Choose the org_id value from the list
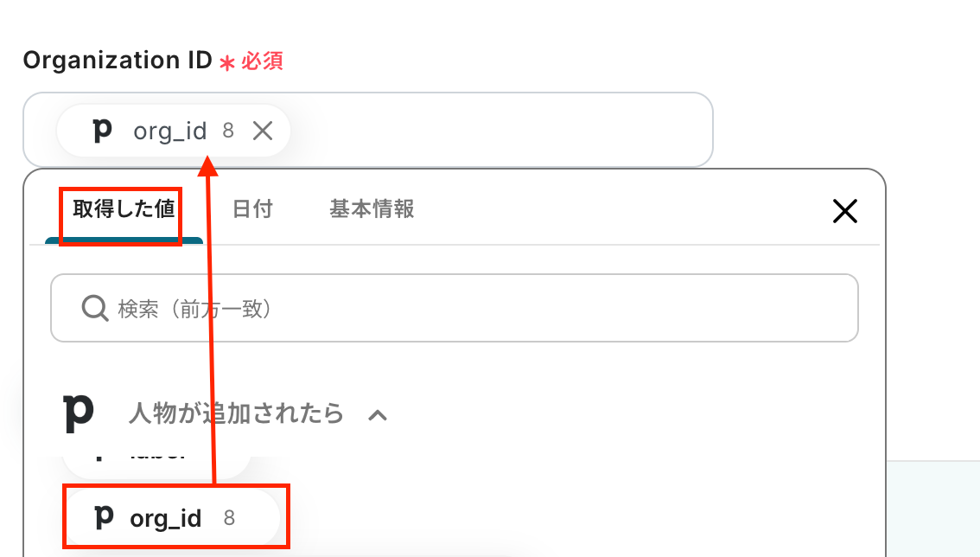980x557 pixels. coord(166,518)
